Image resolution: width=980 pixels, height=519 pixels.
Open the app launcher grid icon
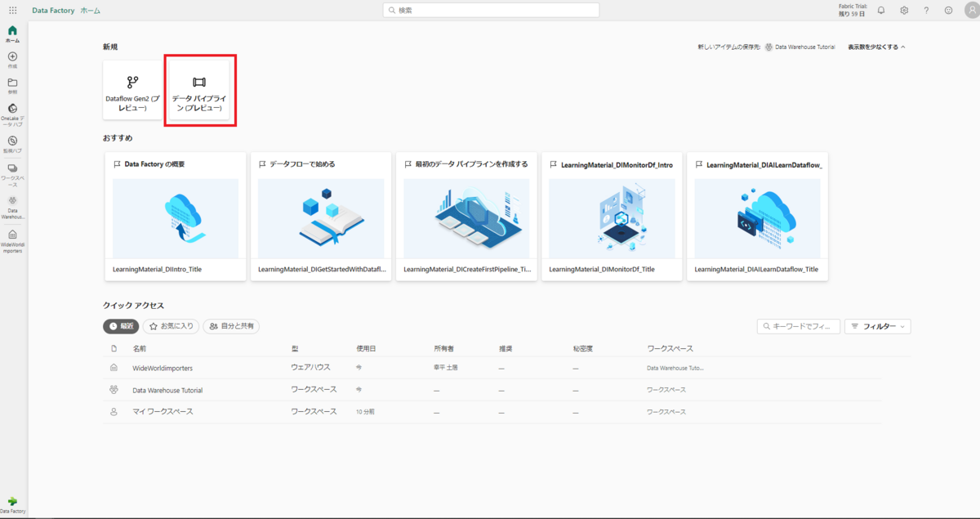coord(12,11)
